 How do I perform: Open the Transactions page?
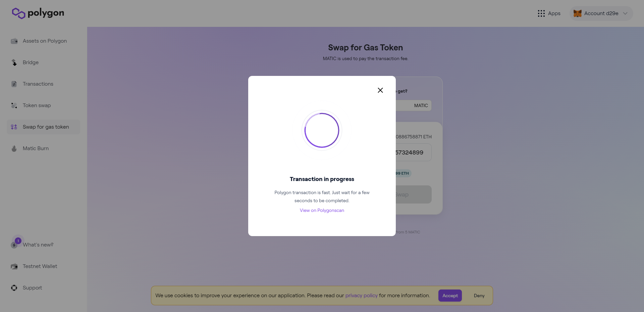[x=43, y=84]
